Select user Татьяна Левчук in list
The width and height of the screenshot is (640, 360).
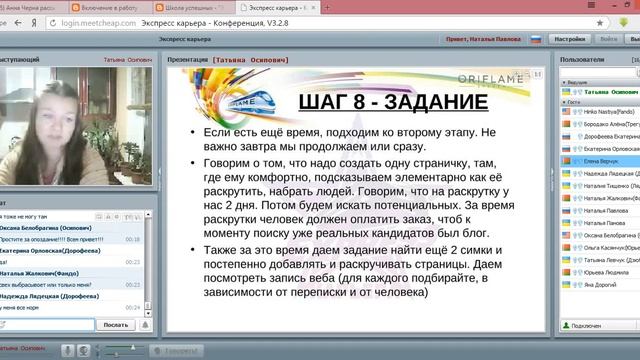coord(600,260)
